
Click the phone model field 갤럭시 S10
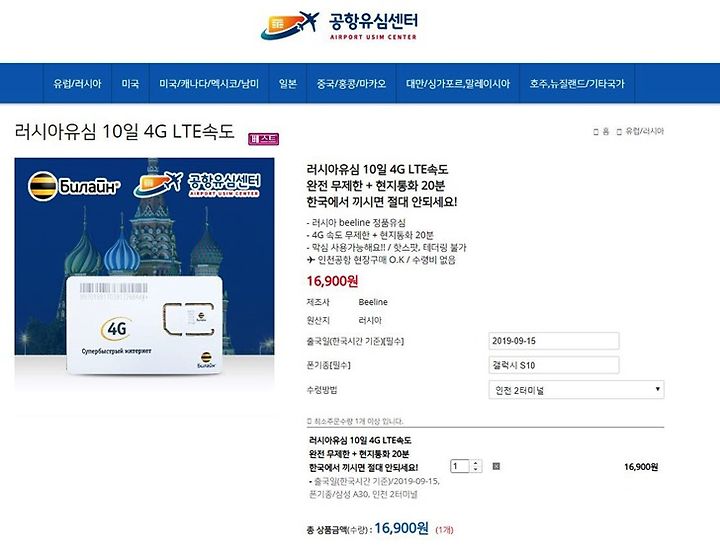coord(554,365)
